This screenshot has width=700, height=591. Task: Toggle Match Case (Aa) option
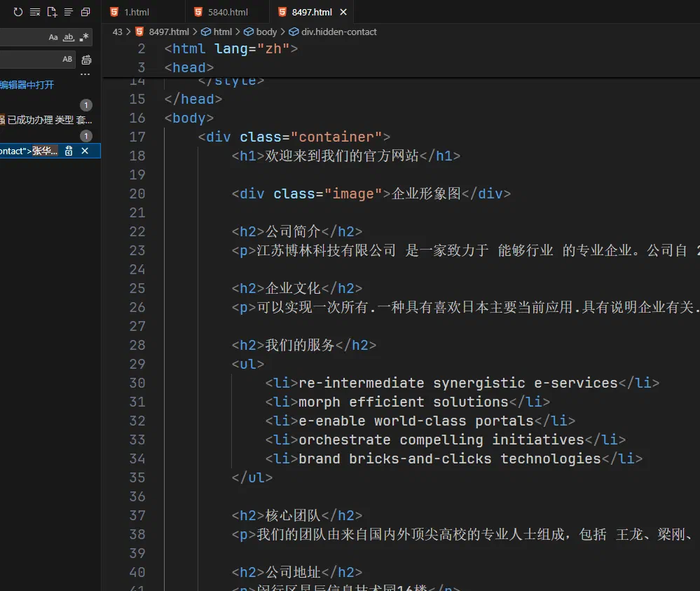click(x=53, y=37)
